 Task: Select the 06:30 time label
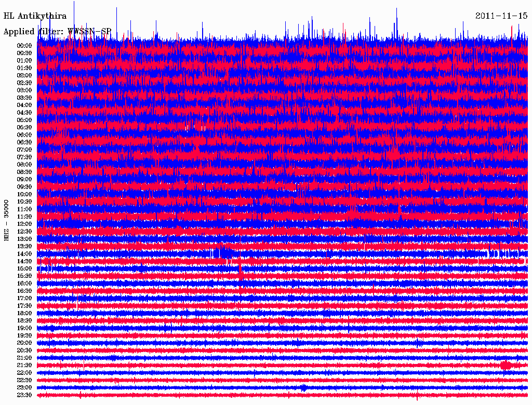point(24,142)
